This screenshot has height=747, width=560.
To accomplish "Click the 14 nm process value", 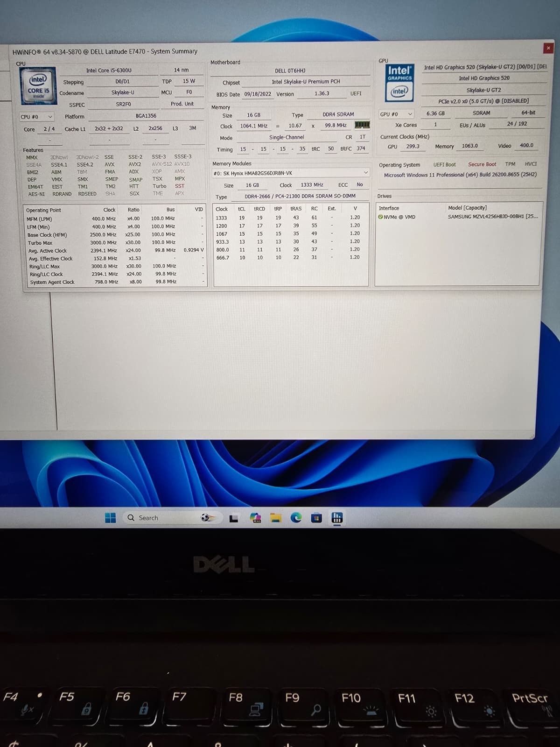I will (181, 70).
